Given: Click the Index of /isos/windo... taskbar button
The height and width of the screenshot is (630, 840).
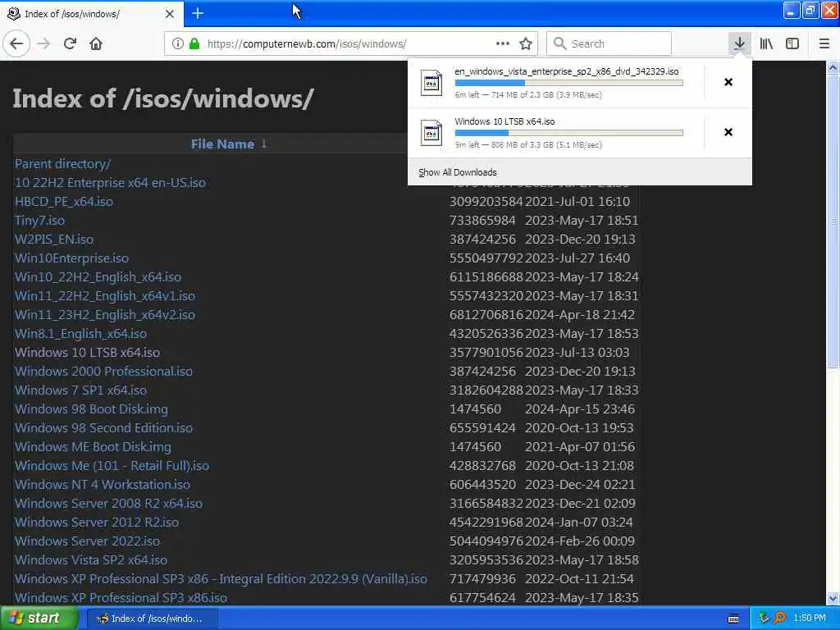Looking at the screenshot, I should (x=152, y=619).
